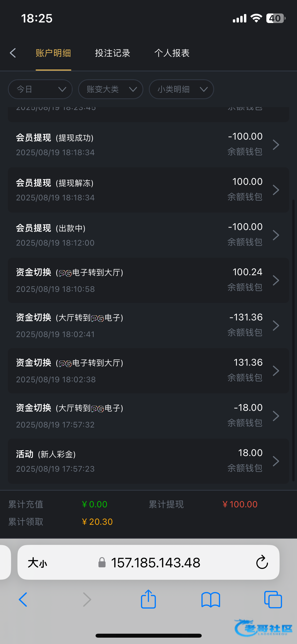
Task: Switch to the 投注记录 tab
Action: (x=112, y=53)
